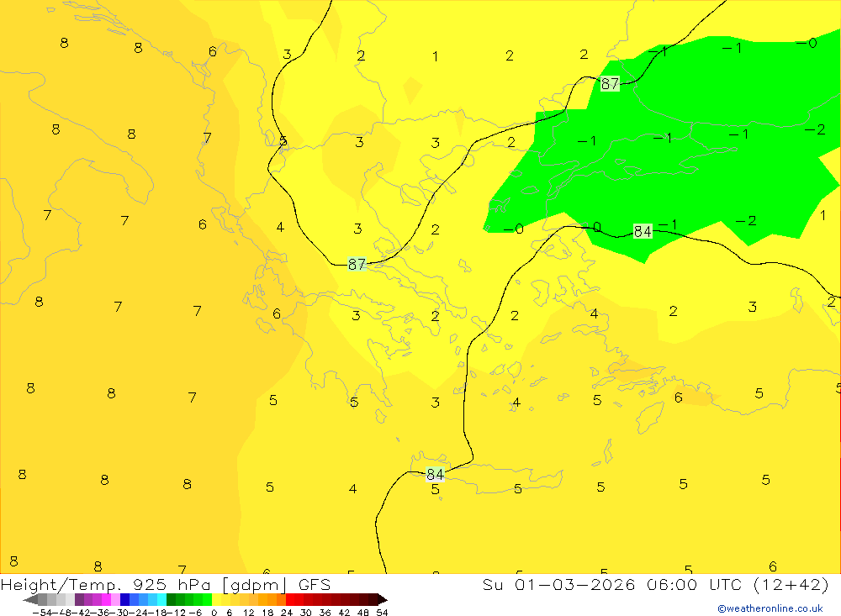Click the '18' legend scale value
The width and height of the screenshot is (841, 616).
coord(267,613)
